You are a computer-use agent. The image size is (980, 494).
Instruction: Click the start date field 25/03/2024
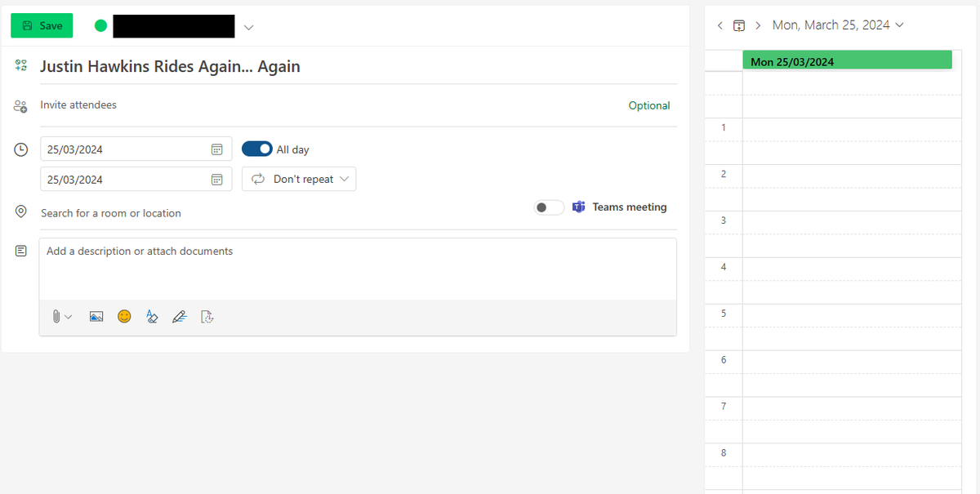coord(136,149)
